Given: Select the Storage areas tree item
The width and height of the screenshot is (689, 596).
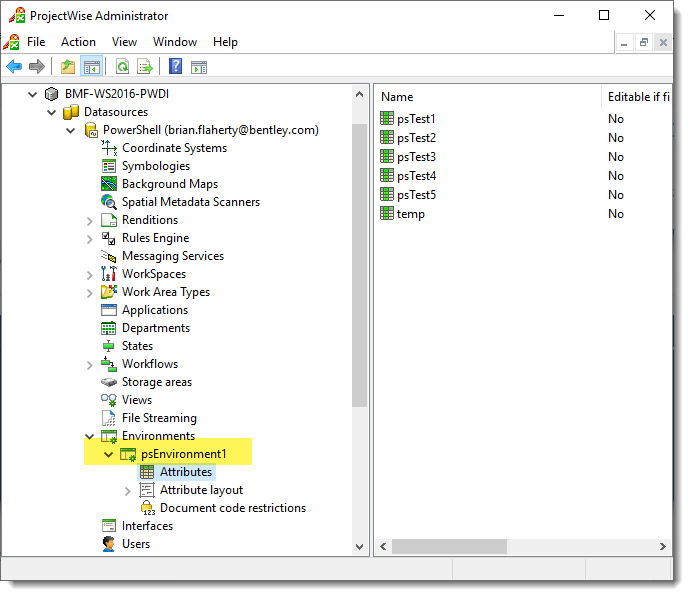Looking at the screenshot, I should tap(156, 382).
